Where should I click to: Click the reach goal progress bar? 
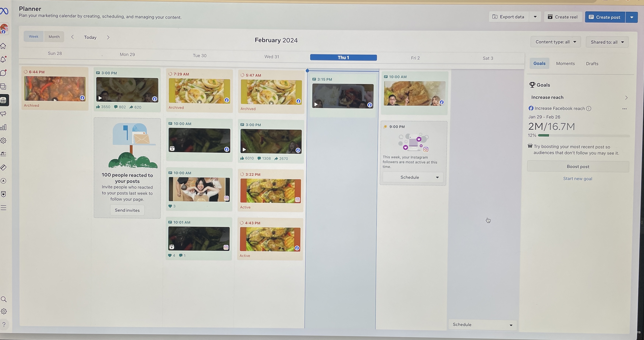coord(584,136)
